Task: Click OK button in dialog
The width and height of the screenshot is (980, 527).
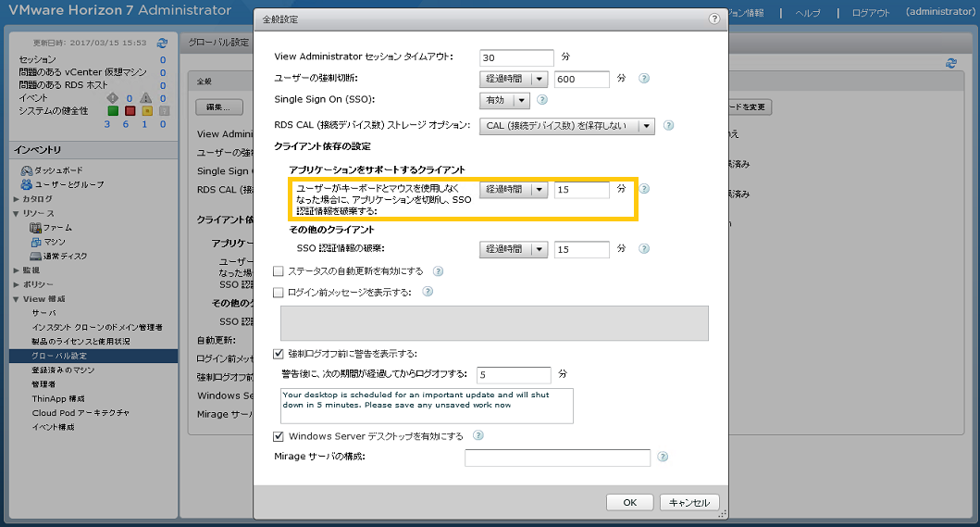Action: [x=630, y=503]
